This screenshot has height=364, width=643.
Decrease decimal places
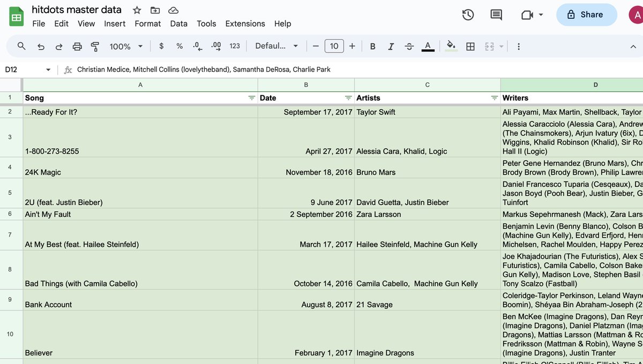(198, 47)
